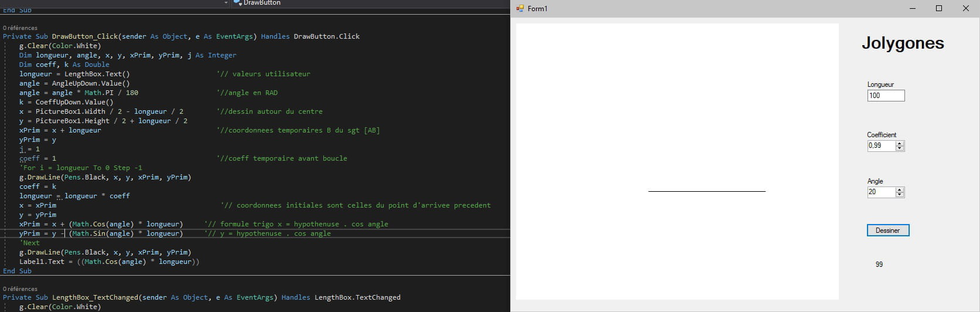980x312 pixels.
Task: Click the Dessiner button
Action: [888, 230]
